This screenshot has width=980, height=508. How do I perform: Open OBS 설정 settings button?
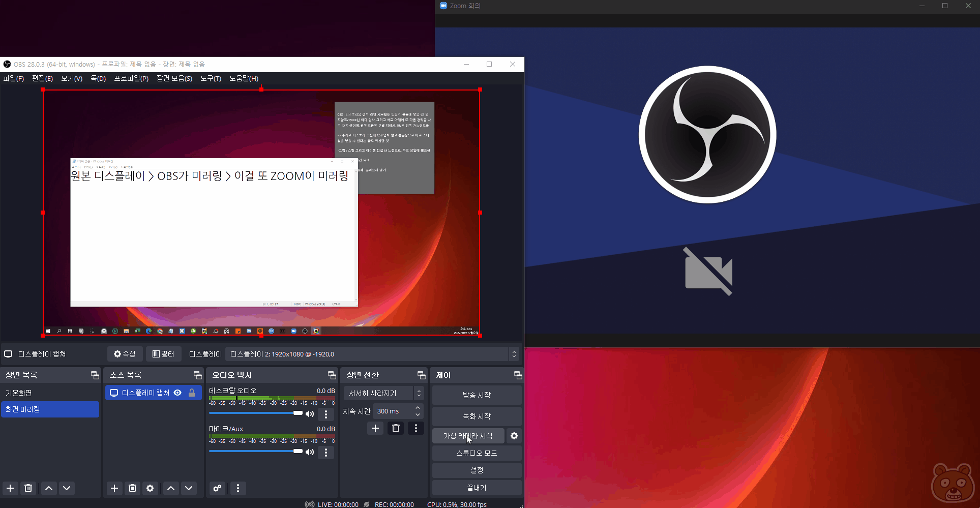coord(477,470)
